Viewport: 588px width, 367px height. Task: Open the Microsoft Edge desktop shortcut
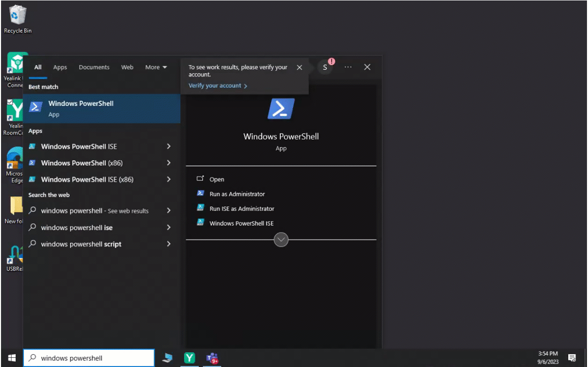(x=14, y=165)
